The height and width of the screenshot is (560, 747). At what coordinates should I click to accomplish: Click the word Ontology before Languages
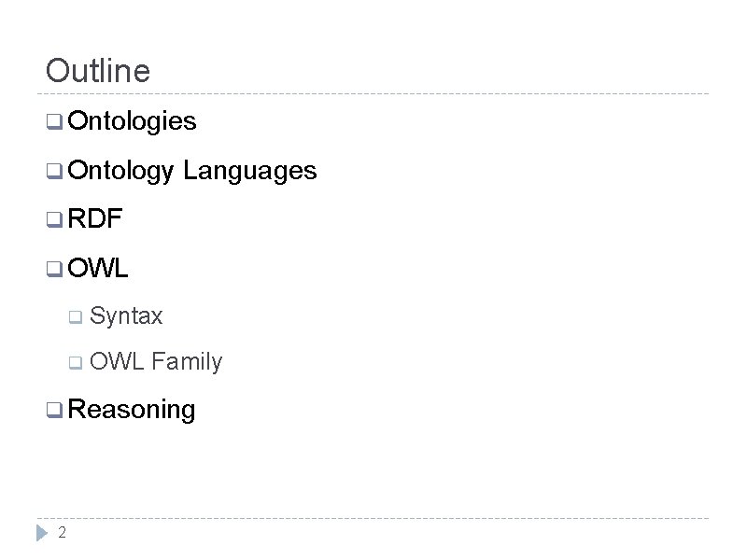pos(120,171)
